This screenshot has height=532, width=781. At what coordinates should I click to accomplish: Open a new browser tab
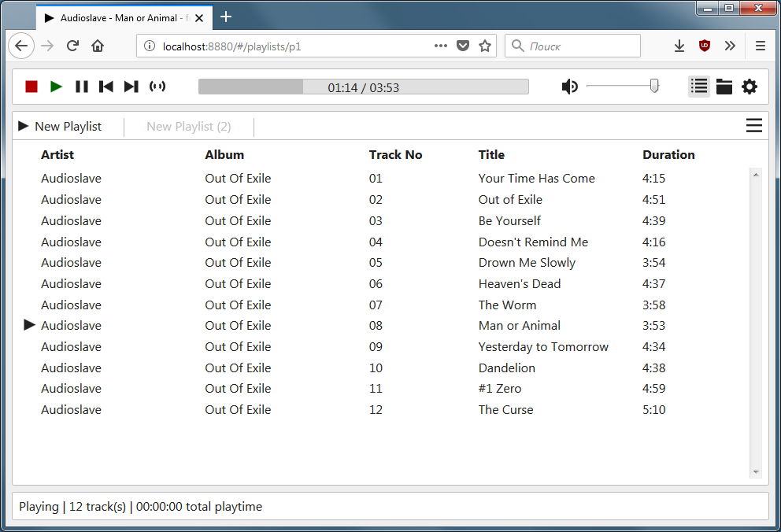[226, 17]
